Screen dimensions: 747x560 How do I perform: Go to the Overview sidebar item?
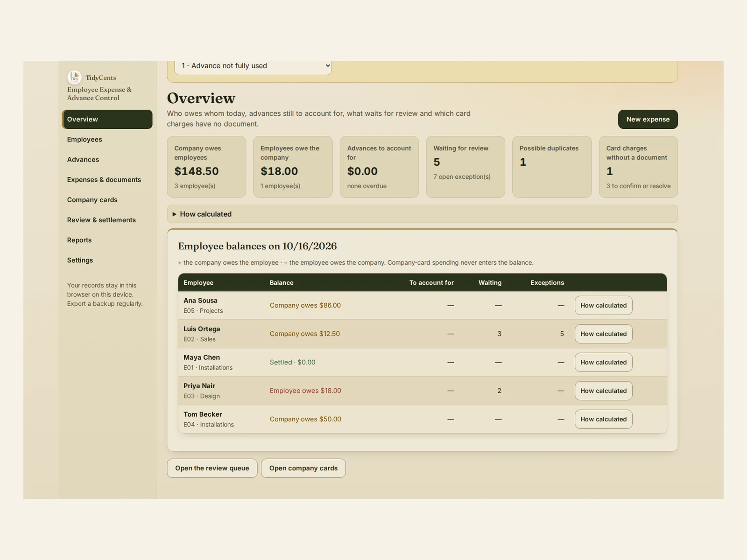[x=107, y=119]
